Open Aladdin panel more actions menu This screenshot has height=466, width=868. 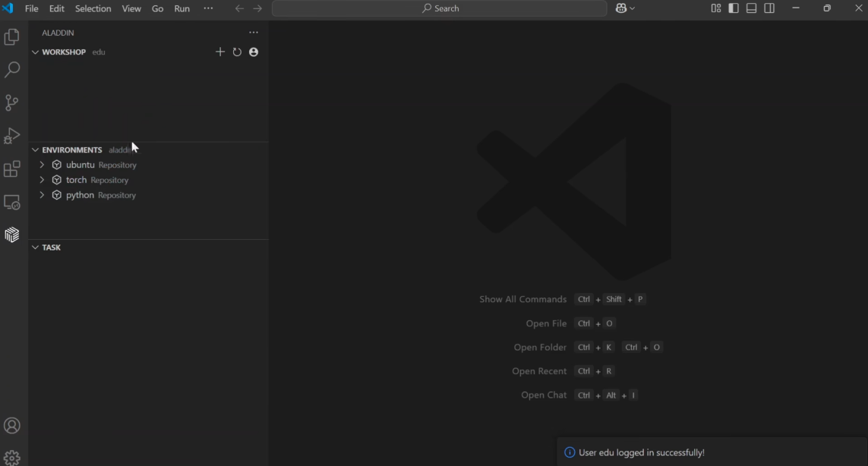(x=254, y=33)
